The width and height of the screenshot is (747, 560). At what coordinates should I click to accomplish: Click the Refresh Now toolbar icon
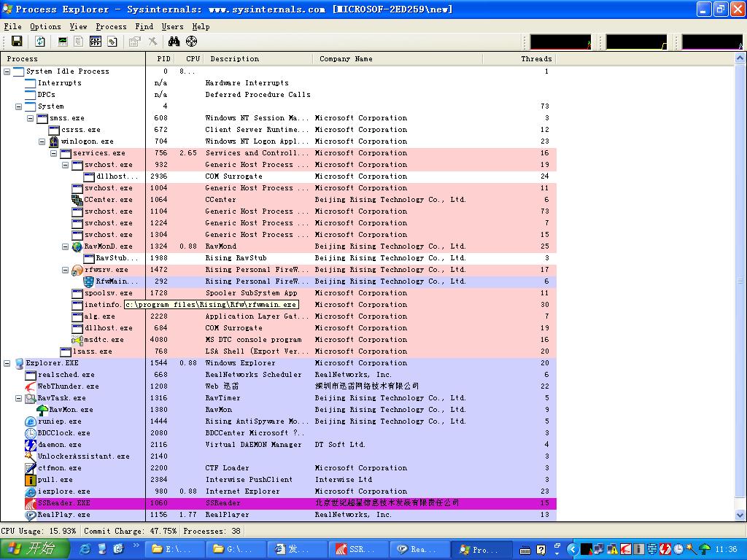[x=40, y=42]
